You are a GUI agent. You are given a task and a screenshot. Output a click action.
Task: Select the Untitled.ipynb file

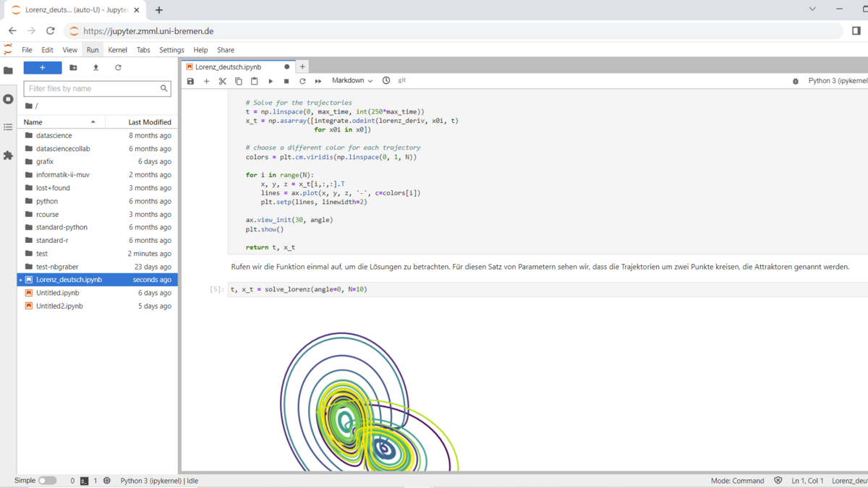98,293
